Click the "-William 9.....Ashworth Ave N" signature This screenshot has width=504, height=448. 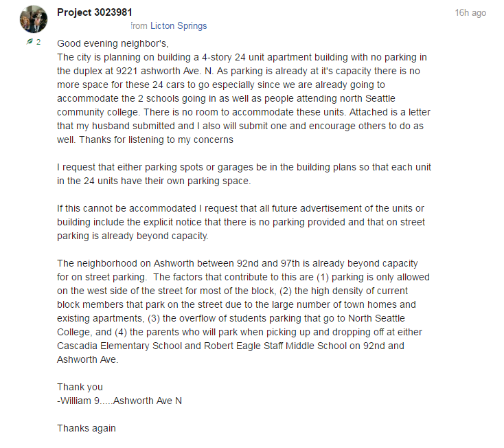(x=119, y=401)
